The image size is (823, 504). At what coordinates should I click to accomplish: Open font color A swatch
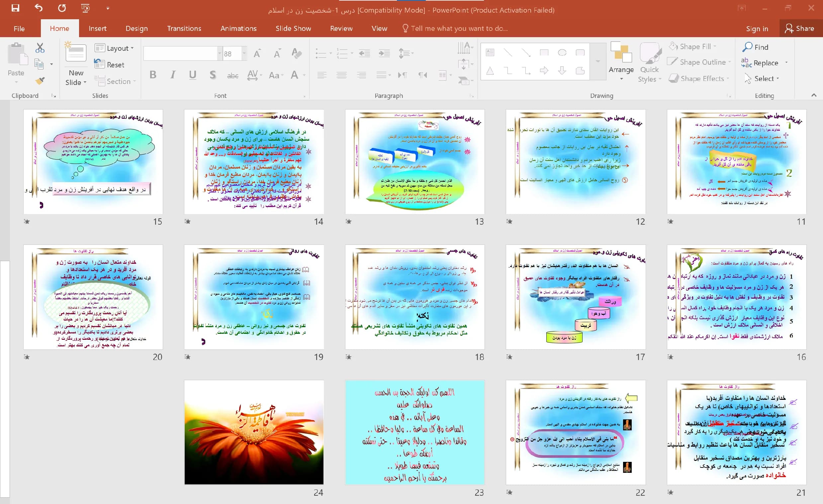[294, 75]
